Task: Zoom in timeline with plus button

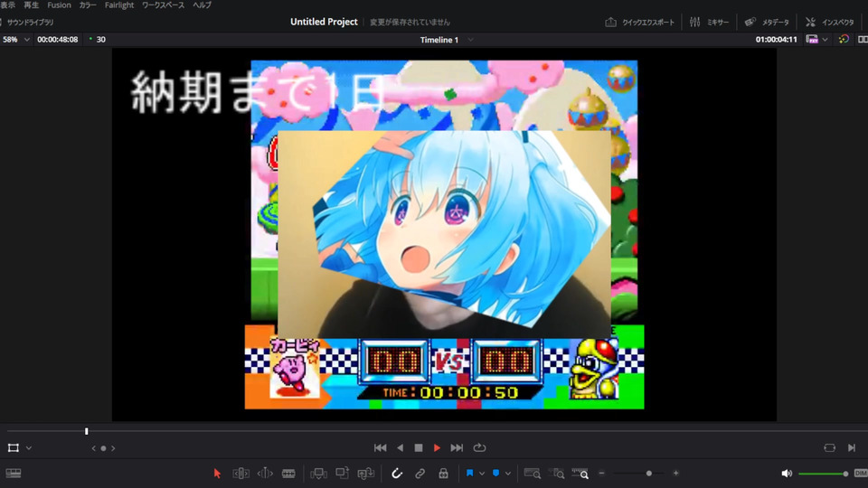Action: click(676, 473)
